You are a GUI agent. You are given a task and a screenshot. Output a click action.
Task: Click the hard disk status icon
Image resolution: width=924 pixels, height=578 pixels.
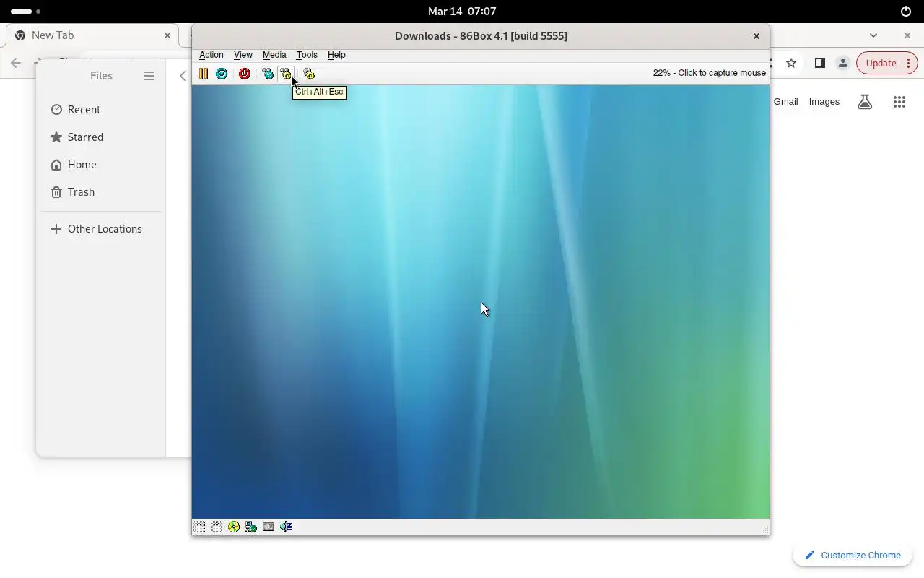click(269, 527)
